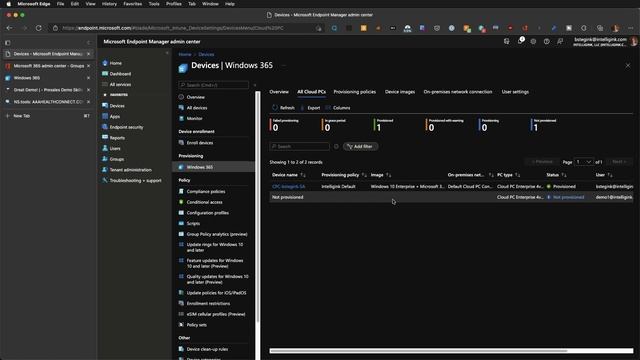The height and width of the screenshot is (360, 640).
Task: Click Home in the breadcrumb
Action: [x=184, y=54]
